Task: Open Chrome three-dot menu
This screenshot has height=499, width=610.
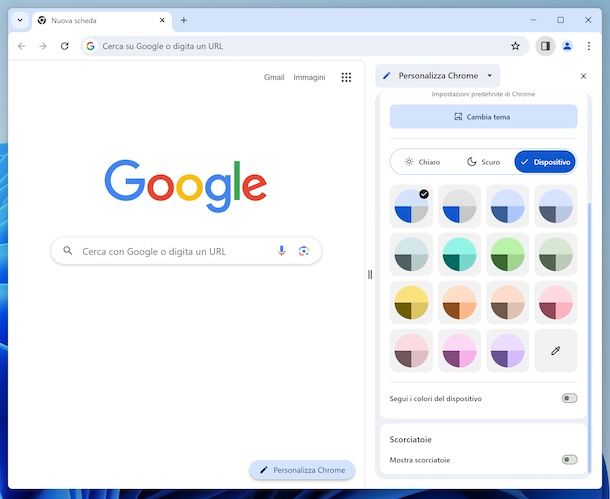Action: click(x=589, y=46)
